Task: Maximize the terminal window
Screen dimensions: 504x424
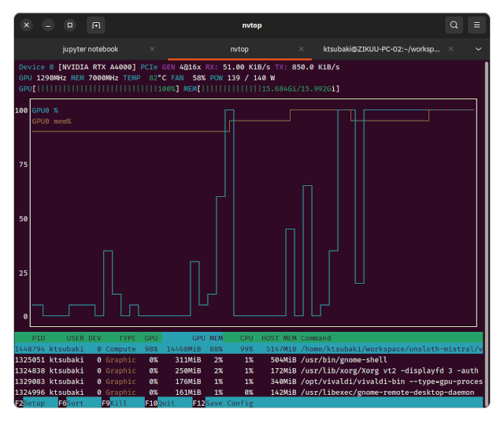Action: 70,25
